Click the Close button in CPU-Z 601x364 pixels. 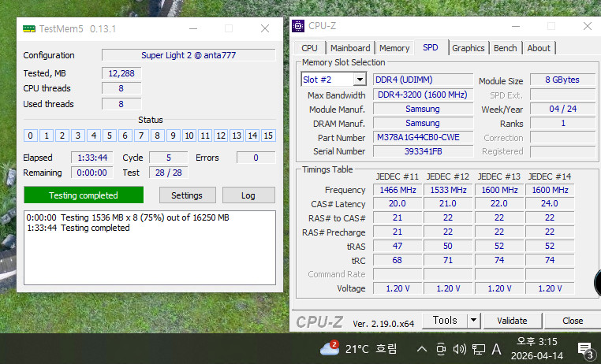point(573,321)
